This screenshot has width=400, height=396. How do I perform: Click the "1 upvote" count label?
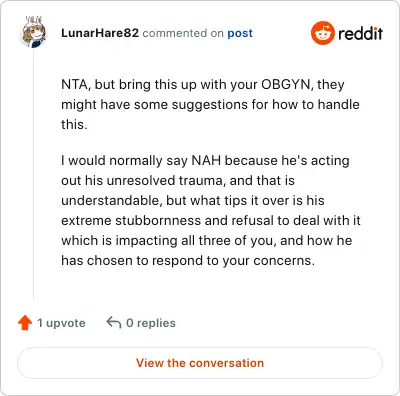pos(61,323)
